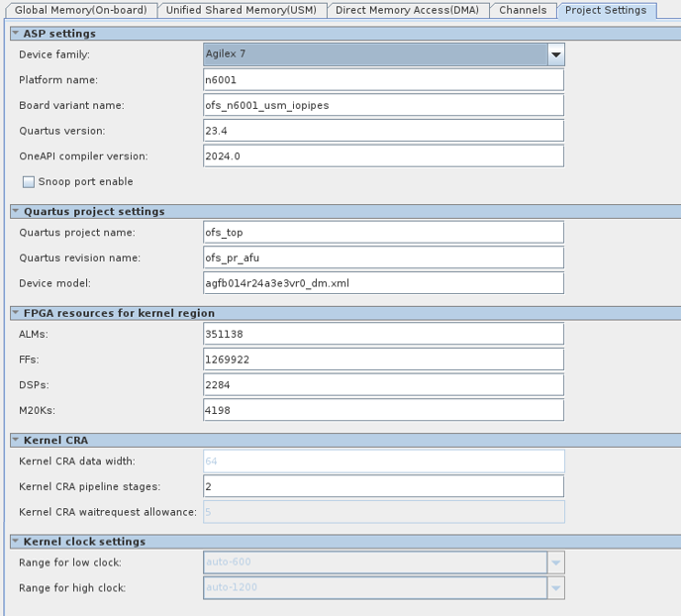The image size is (681, 616).
Task: Collapse the Quartus project settings section
Action: click(x=15, y=211)
